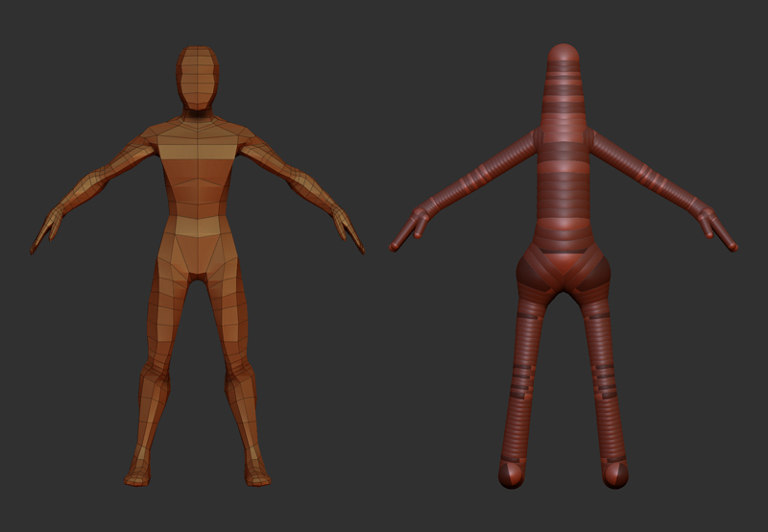Select the crotch area of the mesh figure
The width and height of the screenshot is (768, 532).
pos(197,272)
